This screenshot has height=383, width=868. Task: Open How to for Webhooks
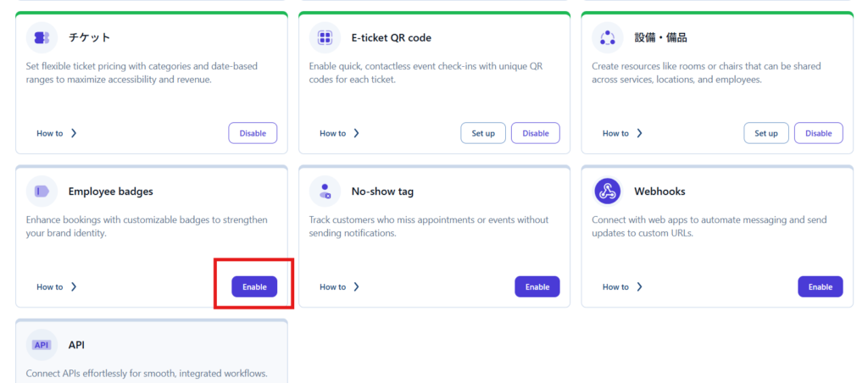[x=623, y=287]
